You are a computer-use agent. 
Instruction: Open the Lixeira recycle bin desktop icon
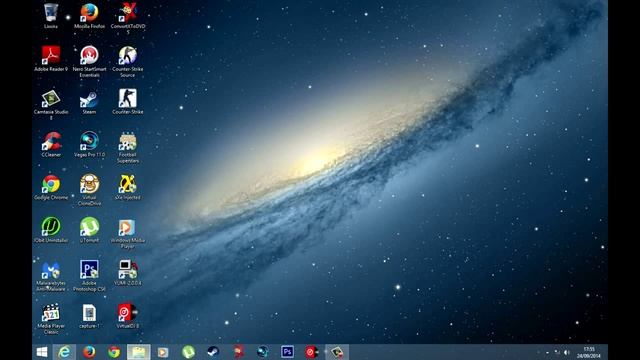(51, 16)
